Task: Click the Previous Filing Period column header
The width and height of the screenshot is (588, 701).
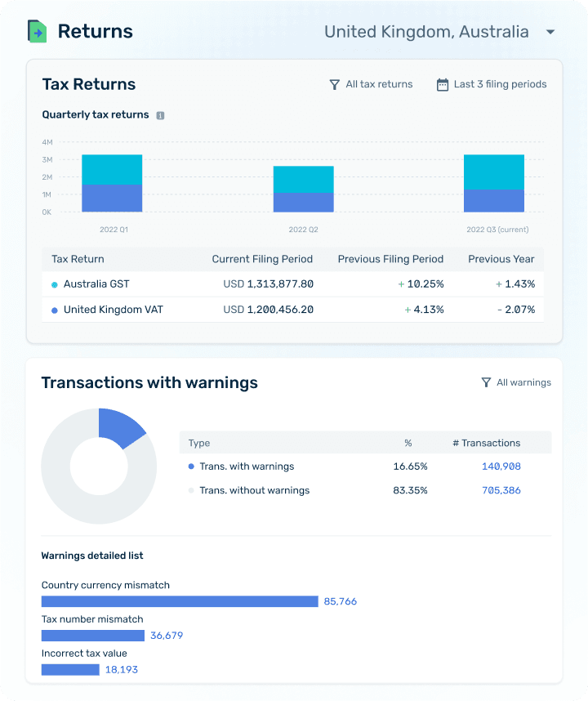Action: tap(390, 259)
